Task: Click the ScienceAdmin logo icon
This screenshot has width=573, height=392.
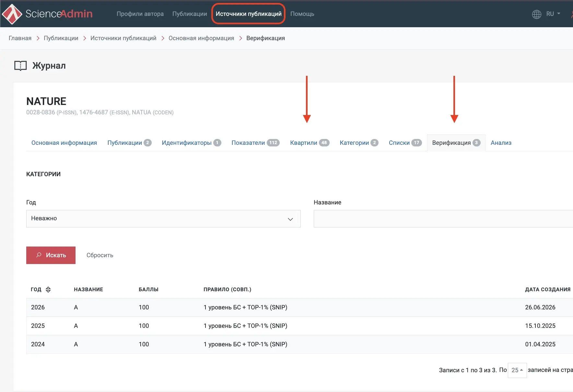Action: point(12,14)
